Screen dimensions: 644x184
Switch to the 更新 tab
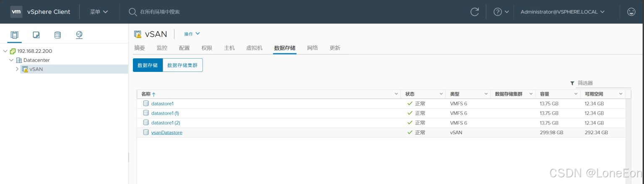point(335,48)
